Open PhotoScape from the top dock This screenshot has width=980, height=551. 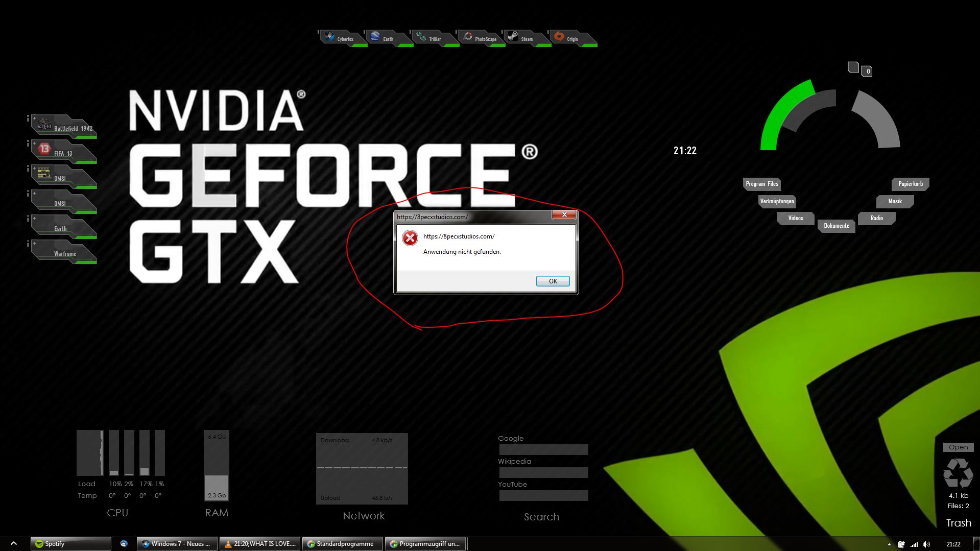[481, 38]
